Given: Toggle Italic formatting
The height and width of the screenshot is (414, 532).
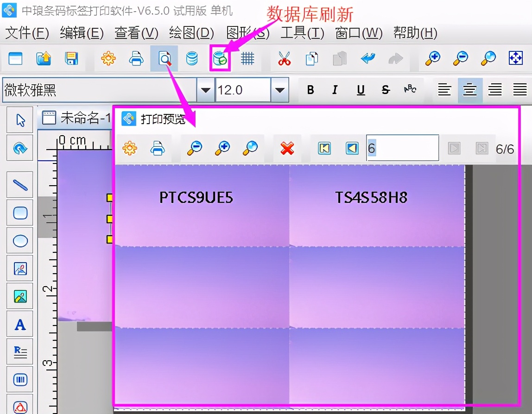Looking at the screenshot, I should click(x=335, y=90).
